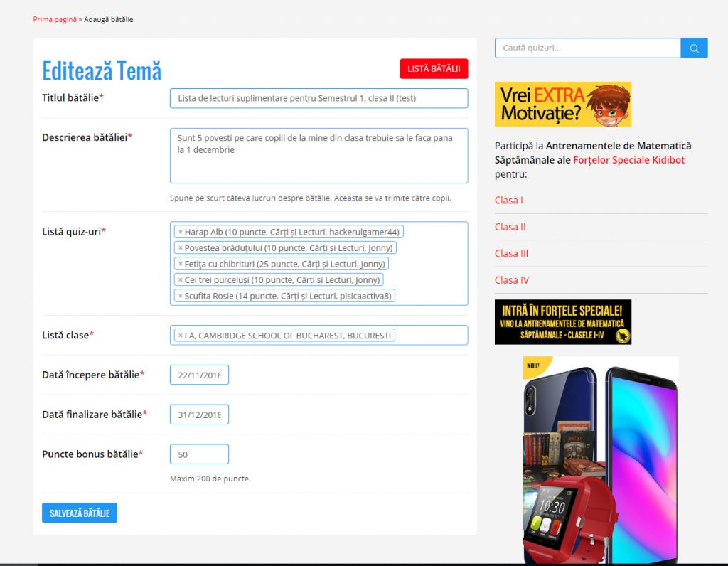
Task: Click the smartphone and smartwatch prize ad
Action: tap(601, 459)
